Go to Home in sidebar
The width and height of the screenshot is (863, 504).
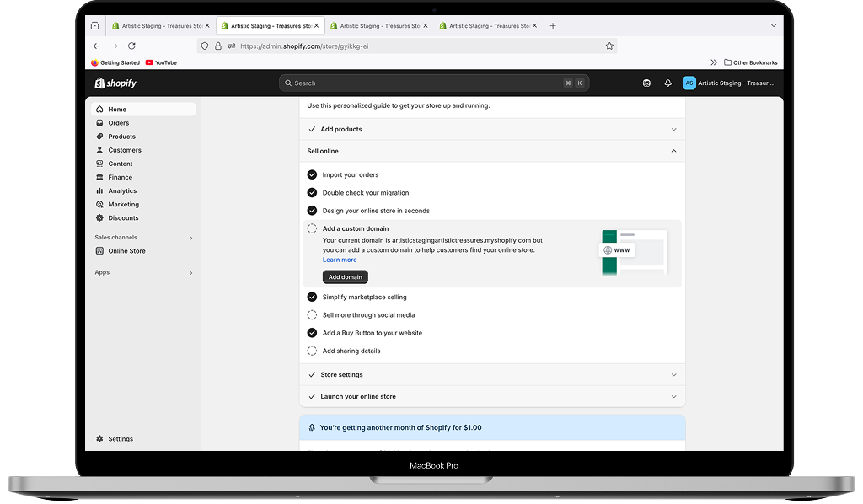pyautogui.click(x=143, y=109)
